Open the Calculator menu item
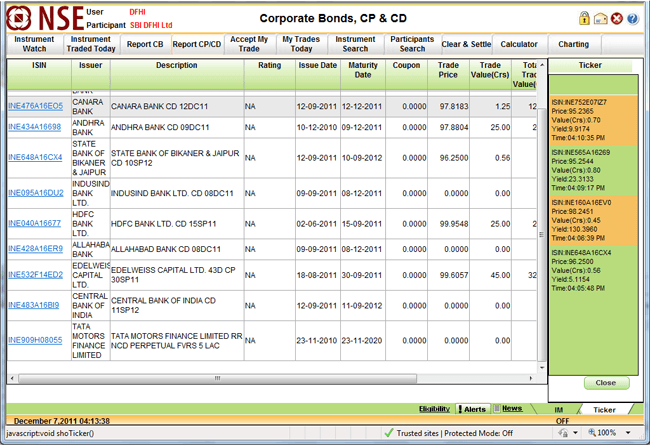 [519, 44]
